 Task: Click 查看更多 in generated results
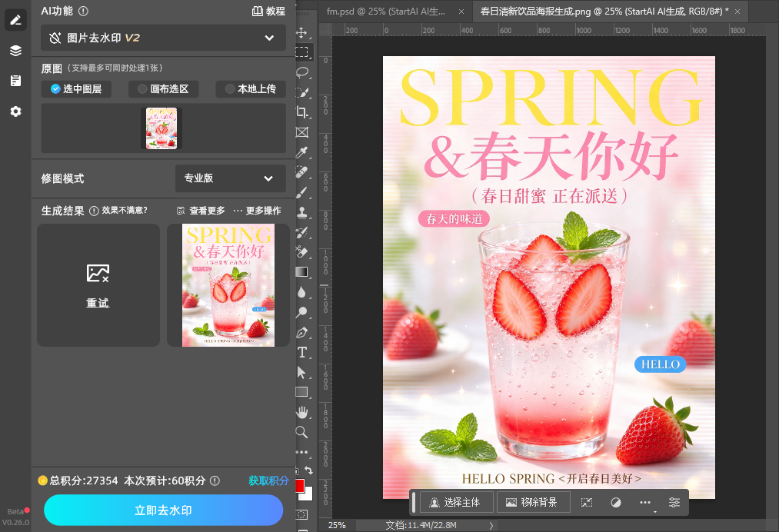[x=201, y=211]
